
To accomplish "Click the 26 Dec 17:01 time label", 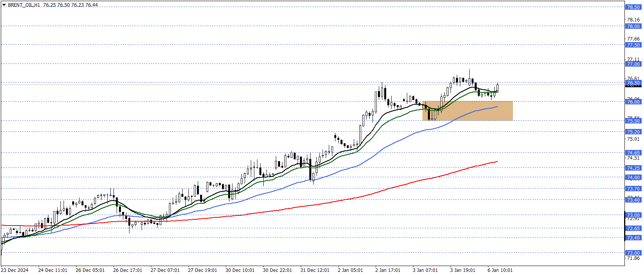I will click(128, 270).
